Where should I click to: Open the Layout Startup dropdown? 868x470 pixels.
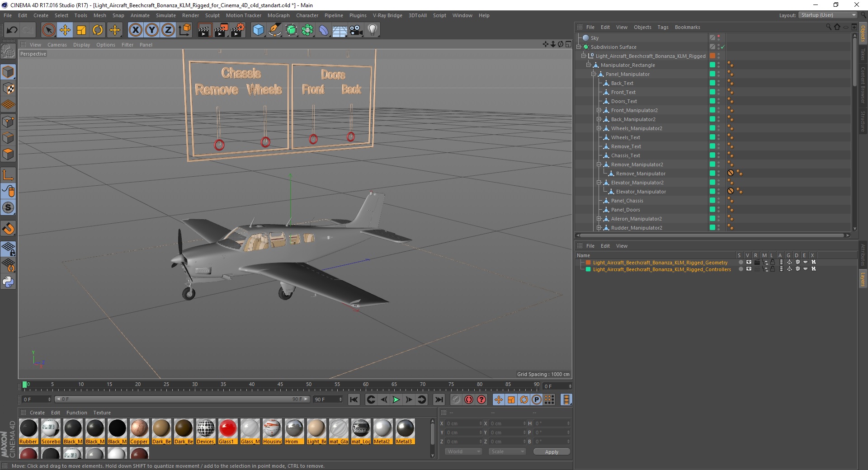[x=828, y=15]
